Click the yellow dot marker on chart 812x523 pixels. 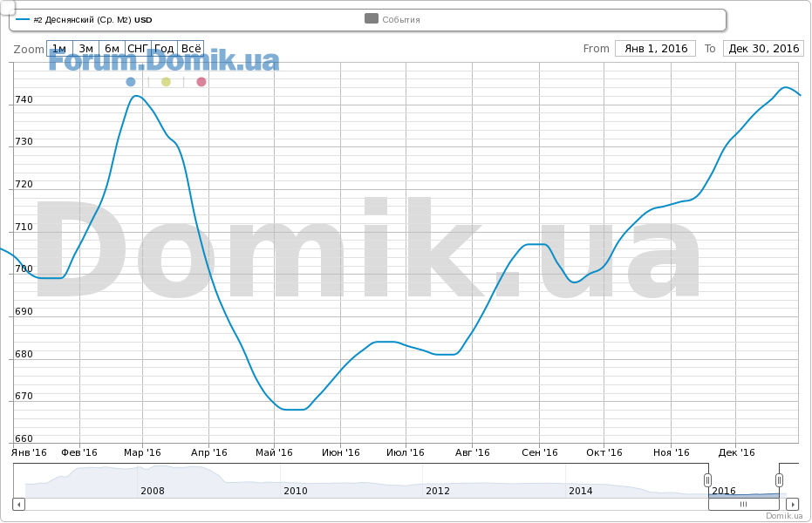point(166,82)
